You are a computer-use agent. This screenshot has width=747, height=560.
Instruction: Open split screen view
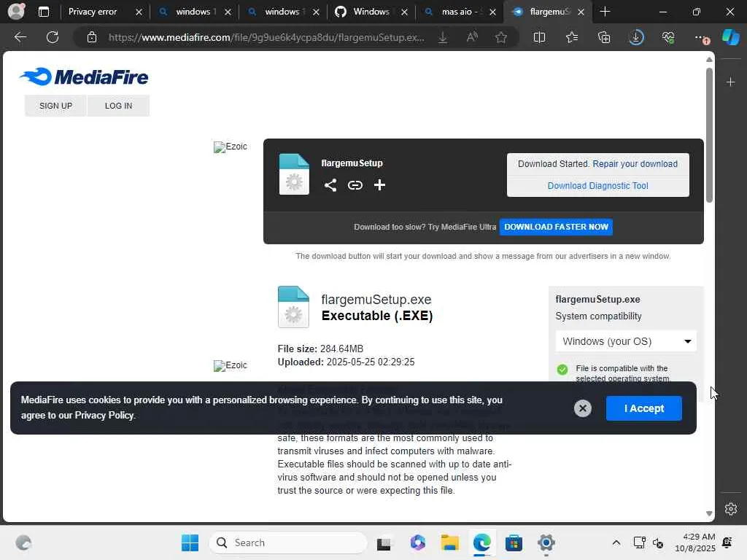point(539,37)
